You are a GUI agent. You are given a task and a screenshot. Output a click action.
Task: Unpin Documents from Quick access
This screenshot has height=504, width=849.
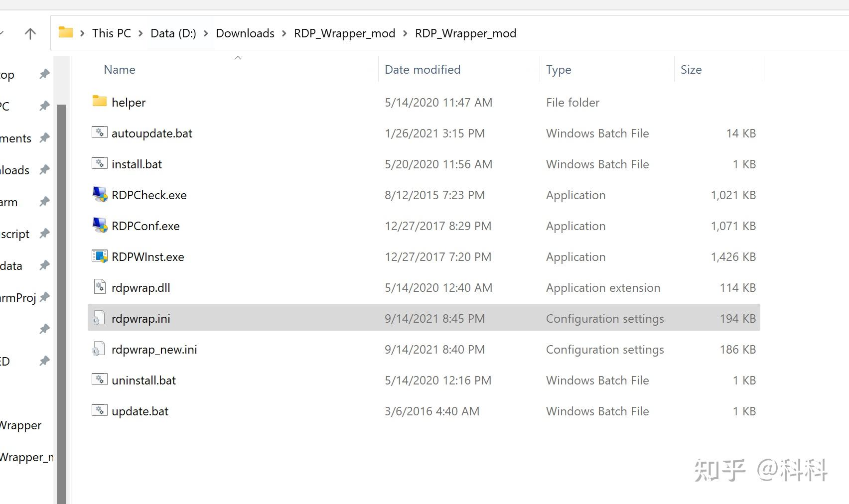[44, 138]
